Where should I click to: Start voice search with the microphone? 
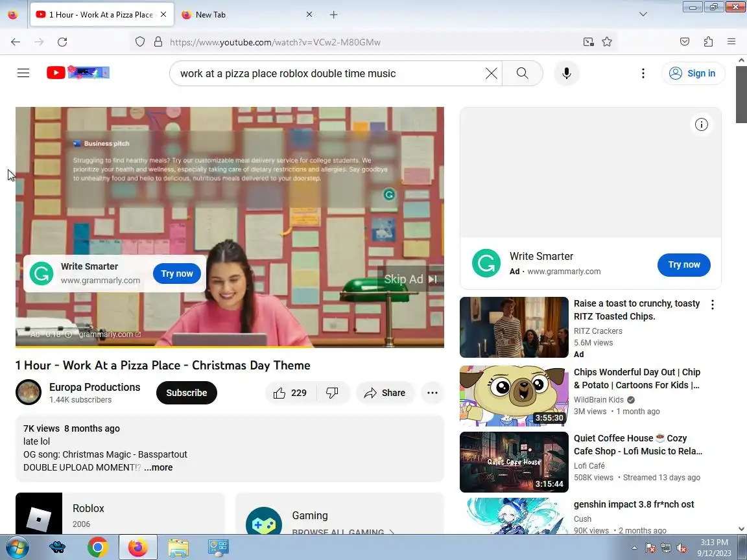567,73
